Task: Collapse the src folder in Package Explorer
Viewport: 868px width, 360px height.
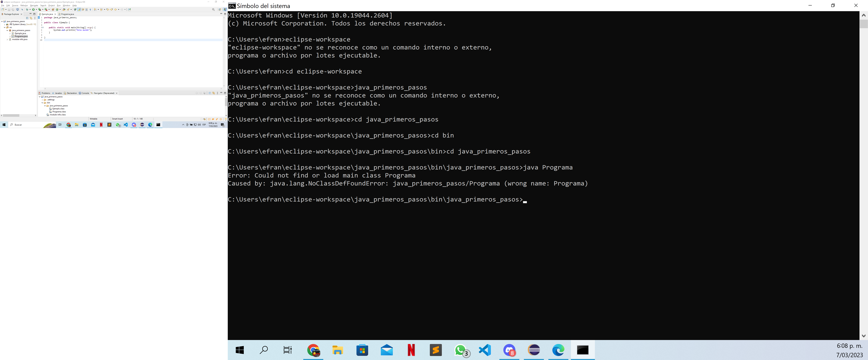Action: coord(5,27)
